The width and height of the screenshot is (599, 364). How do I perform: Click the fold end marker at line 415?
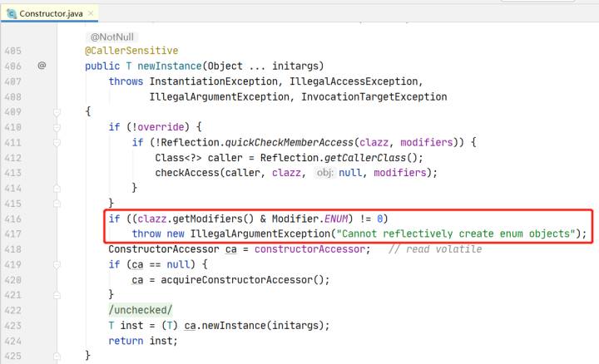point(57,204)
